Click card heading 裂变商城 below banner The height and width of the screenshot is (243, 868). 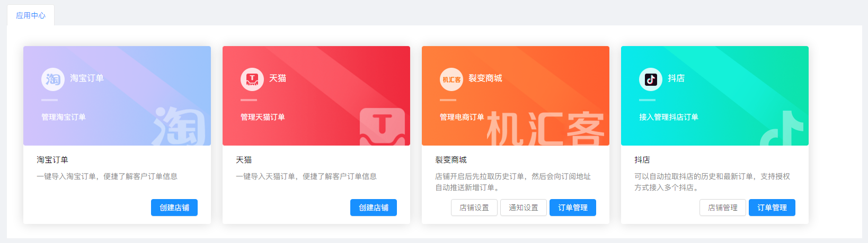click(451, 160)
